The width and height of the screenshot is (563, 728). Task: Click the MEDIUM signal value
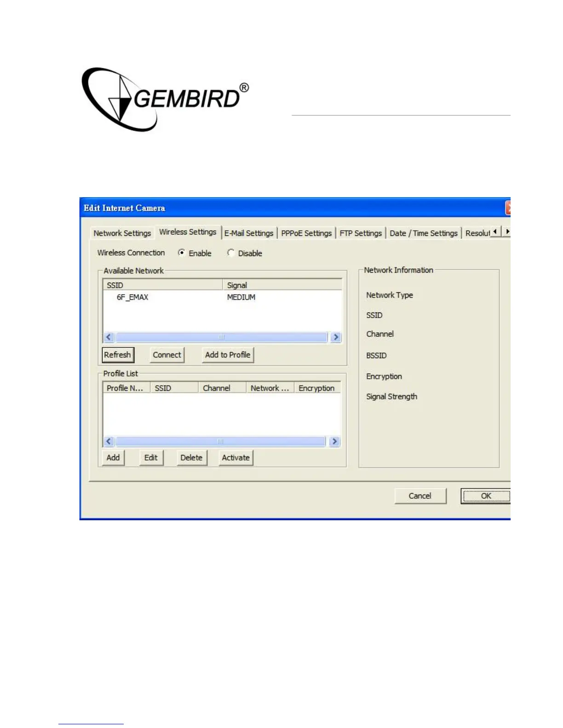241,297
